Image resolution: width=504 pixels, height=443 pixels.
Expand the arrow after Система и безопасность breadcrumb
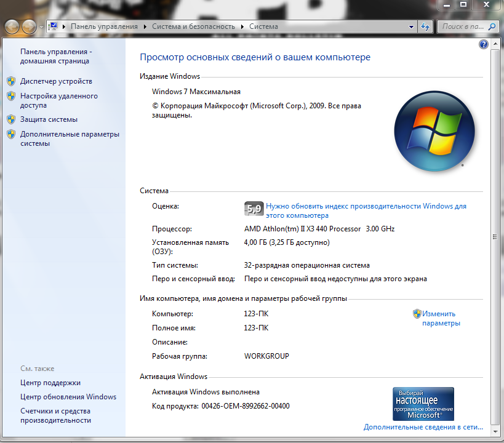tap(242, 27)
